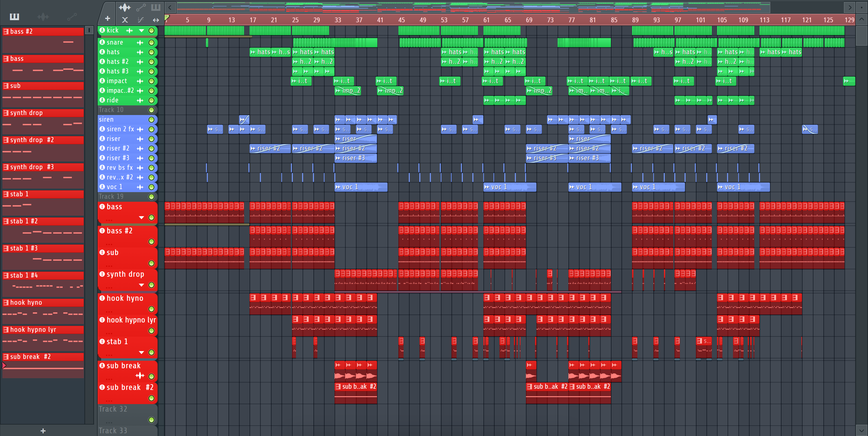Collapse the kick track group arrow
Image resolution: width=868 pixels, height=436 pixels.
coord(142,31)
